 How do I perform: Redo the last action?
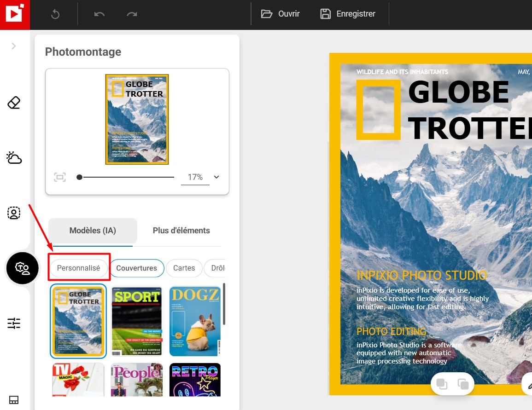pyautogui.click(x=132, y=14)
